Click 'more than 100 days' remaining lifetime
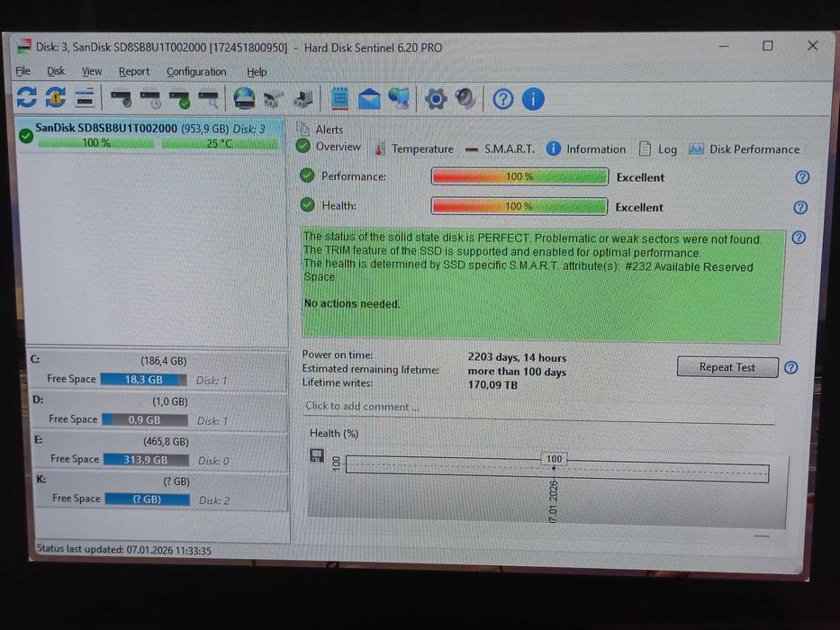 click(517, 371)
